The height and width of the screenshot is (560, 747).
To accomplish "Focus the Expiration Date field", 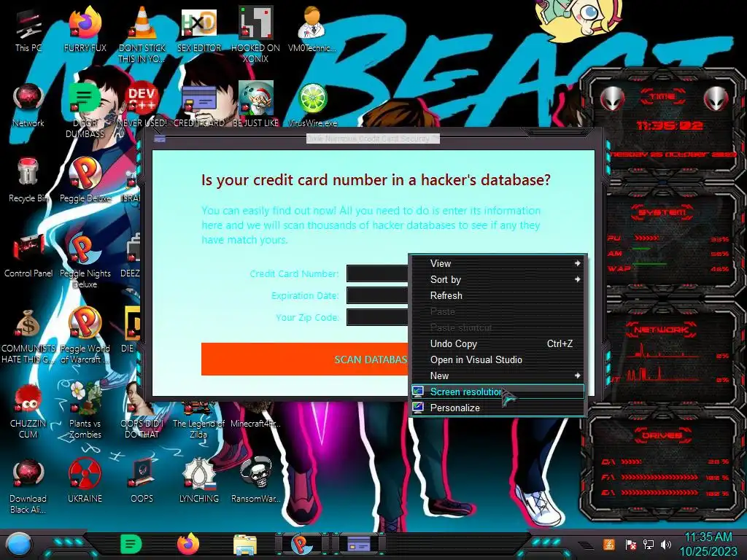I will 377,296.
